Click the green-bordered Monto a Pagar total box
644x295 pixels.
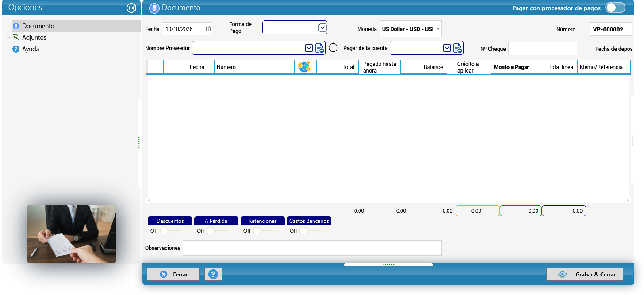point(521,211)
